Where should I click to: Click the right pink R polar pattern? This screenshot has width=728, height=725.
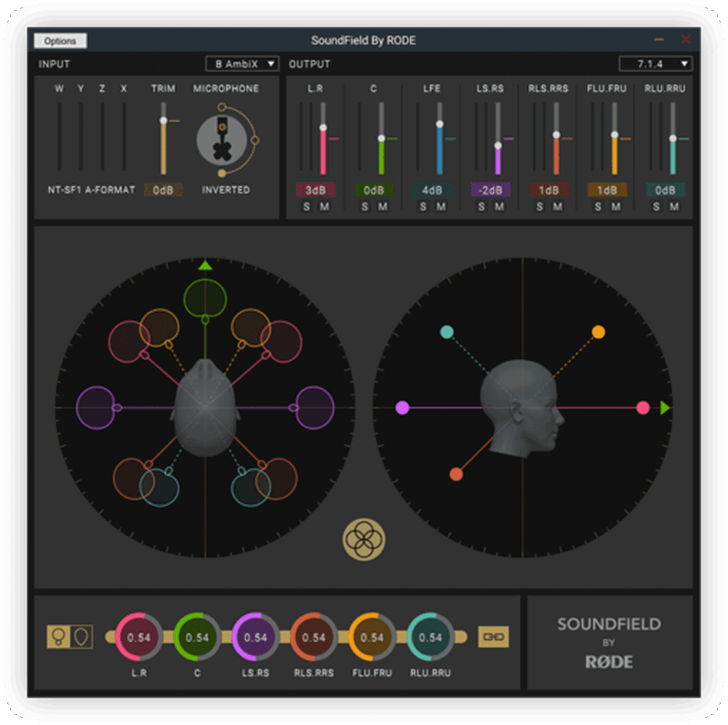(x=281, y=342)
